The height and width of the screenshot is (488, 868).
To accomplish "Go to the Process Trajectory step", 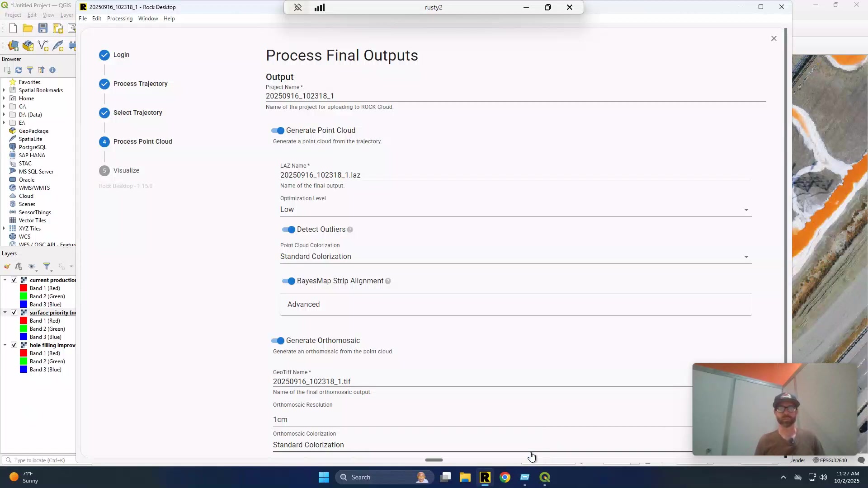I will pyautogui.click(x=140, y=84).
